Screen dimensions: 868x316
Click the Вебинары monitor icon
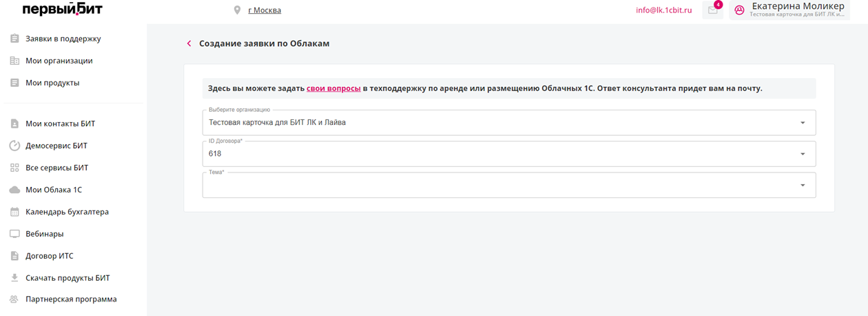click(14, 234)
